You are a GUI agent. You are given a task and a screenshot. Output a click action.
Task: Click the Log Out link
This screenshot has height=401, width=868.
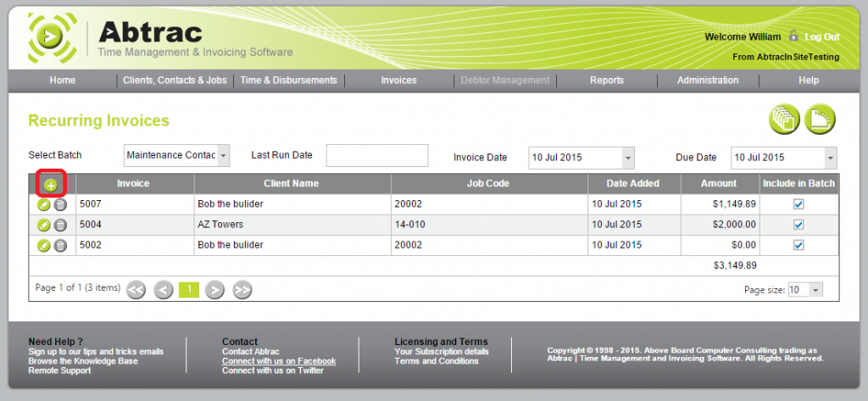(822, 37)
